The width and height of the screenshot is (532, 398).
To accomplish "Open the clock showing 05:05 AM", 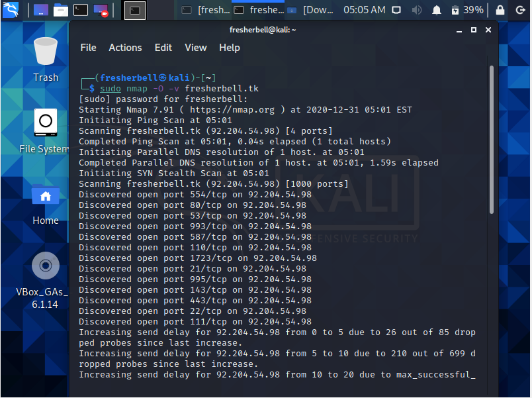I will pos(364,10).
